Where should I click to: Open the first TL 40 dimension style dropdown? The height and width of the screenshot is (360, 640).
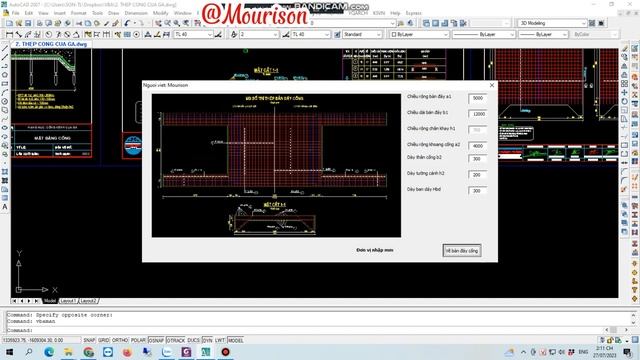click(193, 35)
